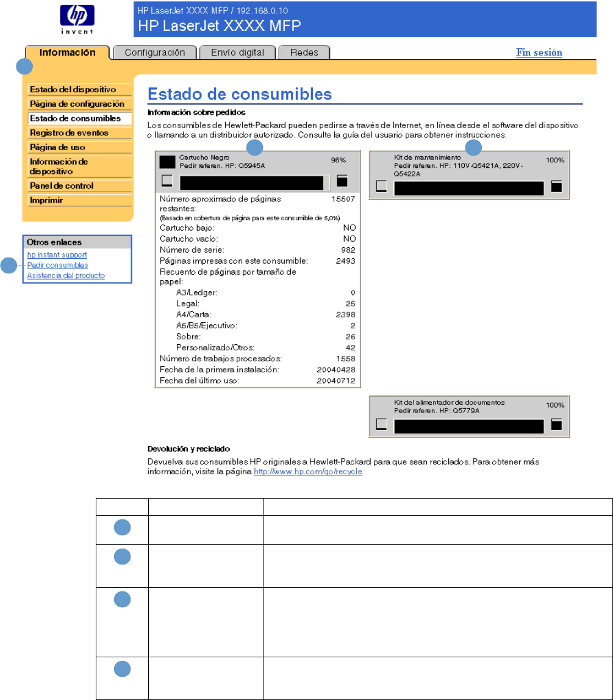Click the HP invent logo
The image size is (613, 700).
coord(77,19)
